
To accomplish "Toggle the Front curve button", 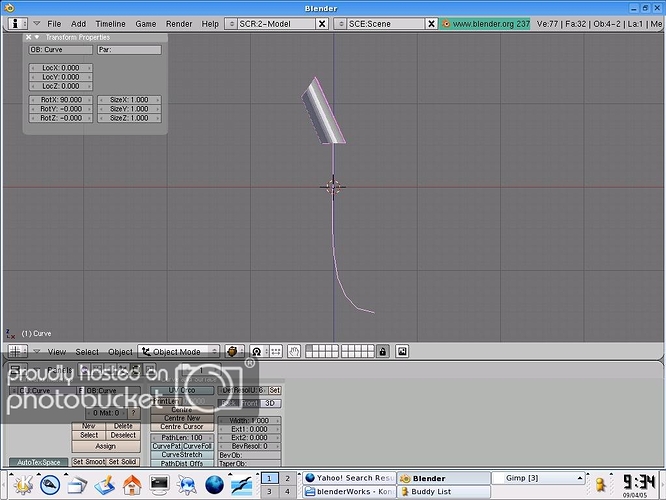I will pos(250,403).
